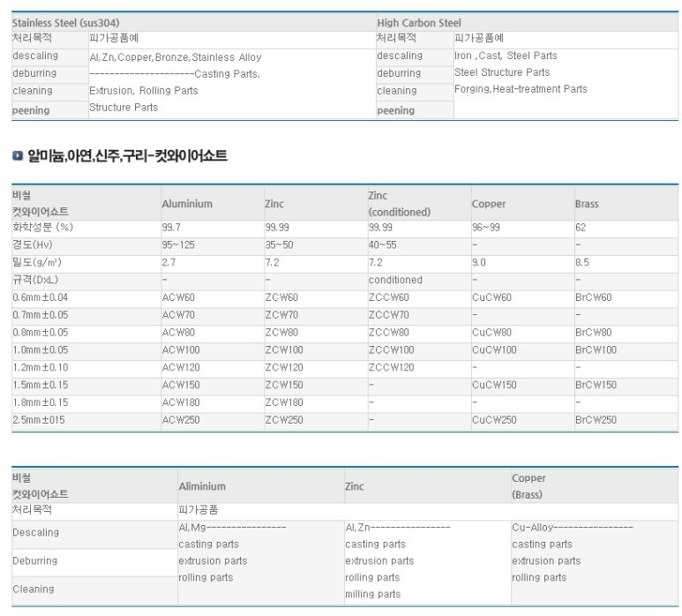Click hardness value 35~50
Image resolution: width=682 pixels, height=616 pixels.
279,245
